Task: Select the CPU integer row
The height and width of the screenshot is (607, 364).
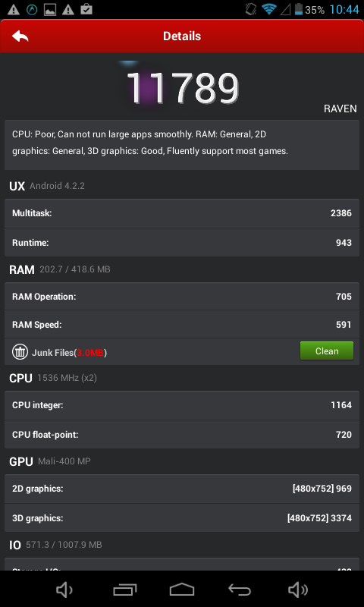Action: click(182, 405)
